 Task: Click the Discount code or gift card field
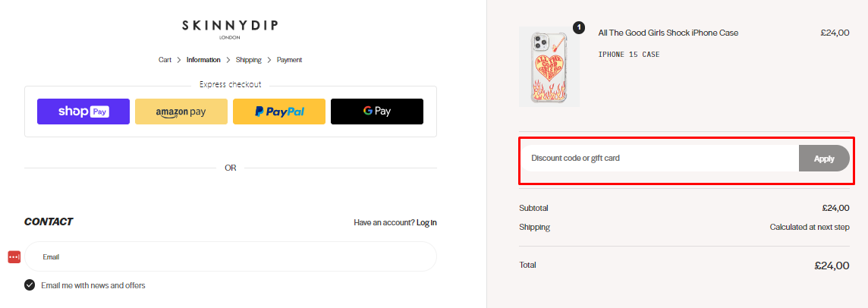click(x=659, y=158)
